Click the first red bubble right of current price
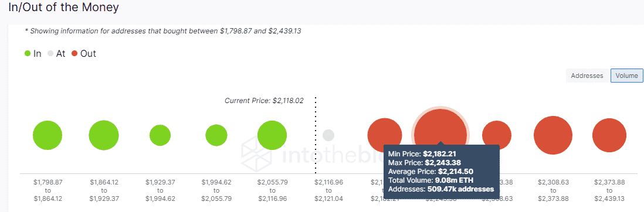The height and width of the screenshot is (212, 644). (384, 135)
